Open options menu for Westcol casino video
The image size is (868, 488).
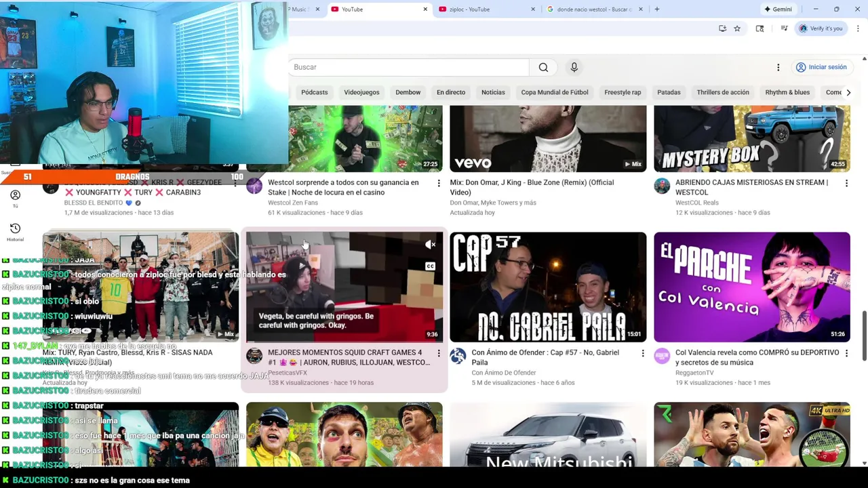pyautogui.click(x=439, y=183)
